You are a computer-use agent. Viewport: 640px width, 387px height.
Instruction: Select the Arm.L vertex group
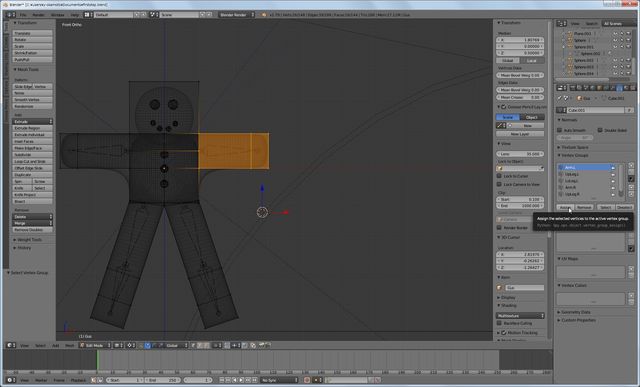click(587, 167)
